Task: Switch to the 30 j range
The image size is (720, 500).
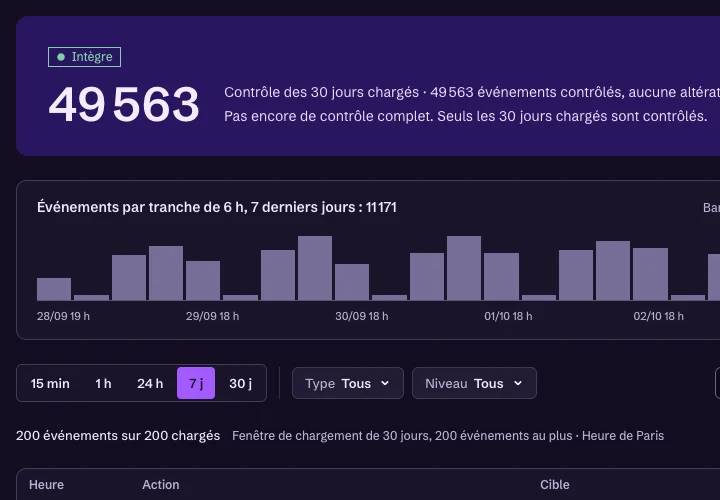Action: click(x=240, y=383)
